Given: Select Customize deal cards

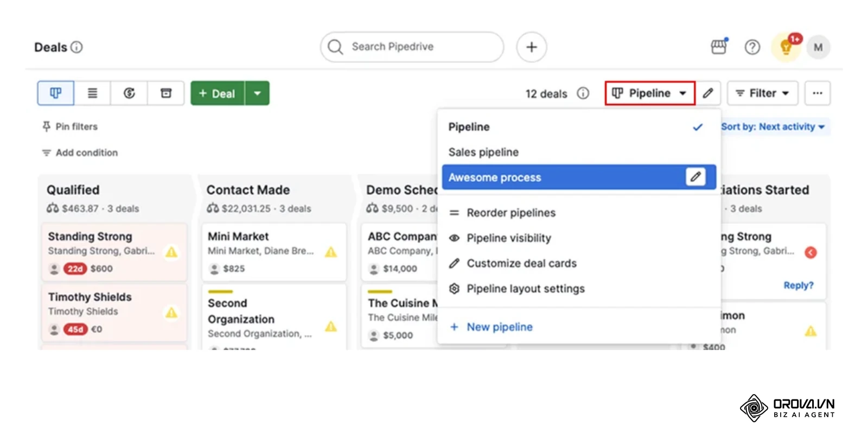Looking at the screenshot, I should click(579, 263).
